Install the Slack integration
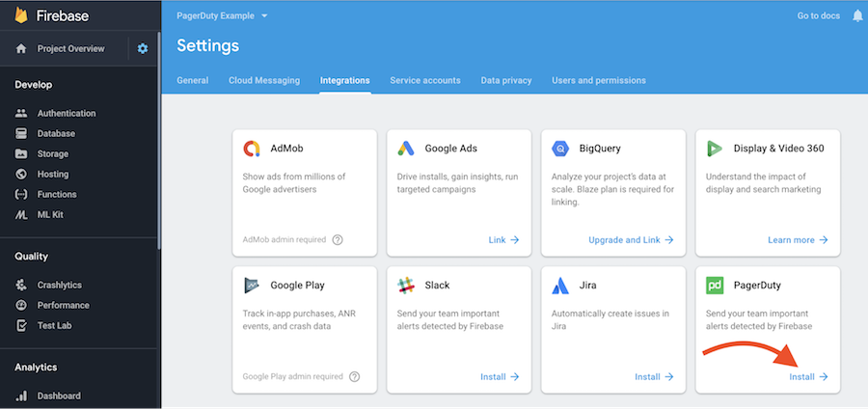The width and height of the screenshot is (868, 409). (500, 376)
